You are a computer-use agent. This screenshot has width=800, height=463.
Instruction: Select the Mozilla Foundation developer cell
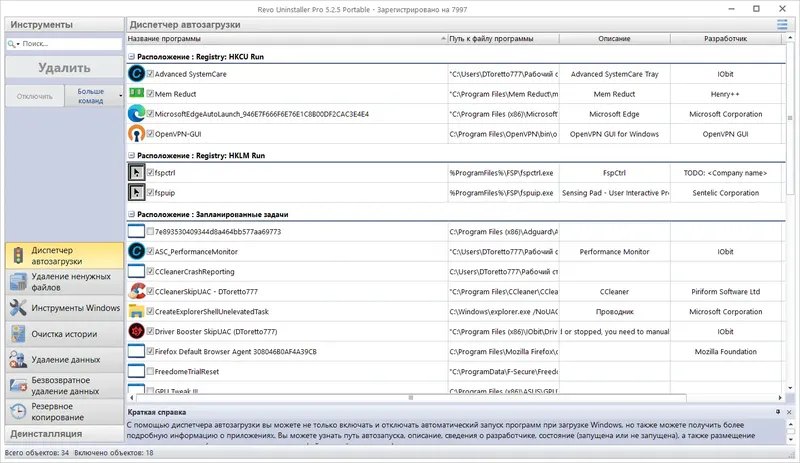tap(726, 351)
